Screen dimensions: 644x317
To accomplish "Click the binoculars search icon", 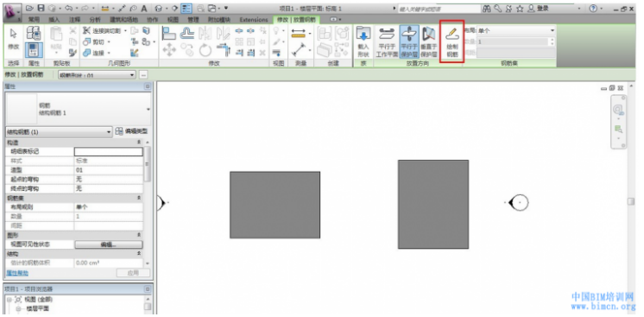I will point(488,8).
